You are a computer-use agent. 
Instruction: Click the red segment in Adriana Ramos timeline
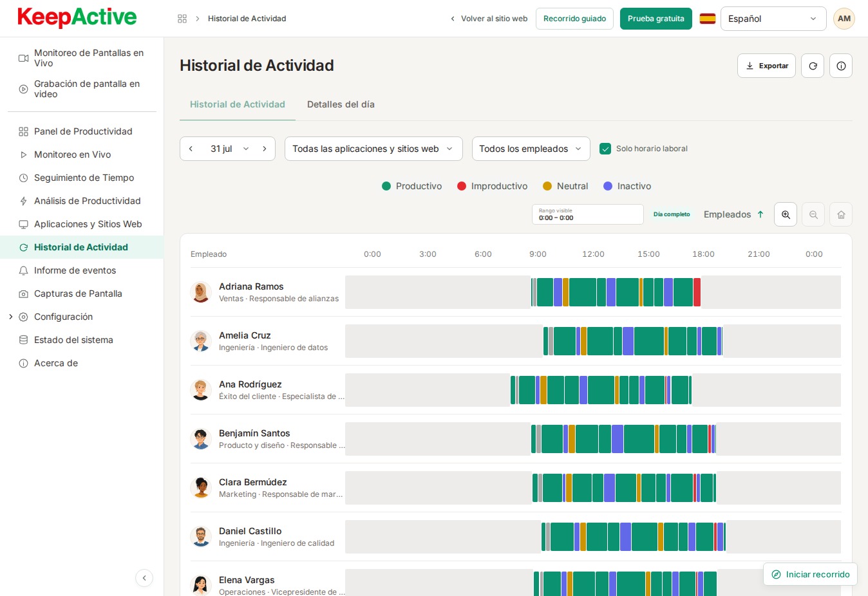click(697, 292)
